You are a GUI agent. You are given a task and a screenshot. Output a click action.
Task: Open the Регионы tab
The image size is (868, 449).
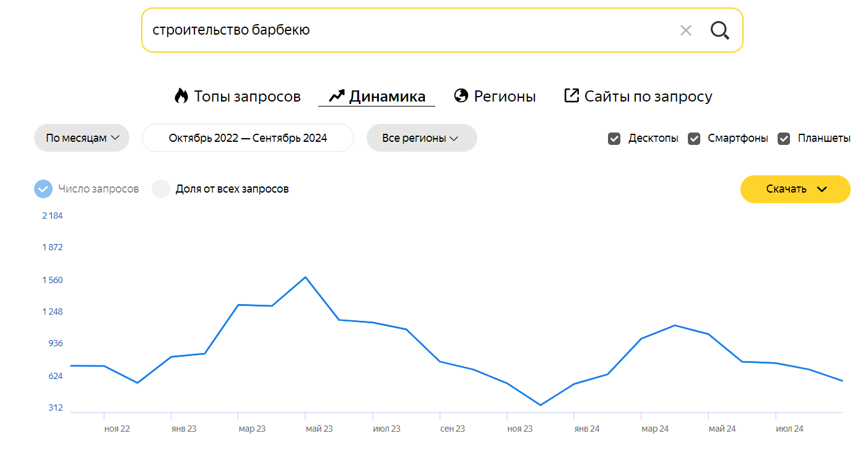505,97
